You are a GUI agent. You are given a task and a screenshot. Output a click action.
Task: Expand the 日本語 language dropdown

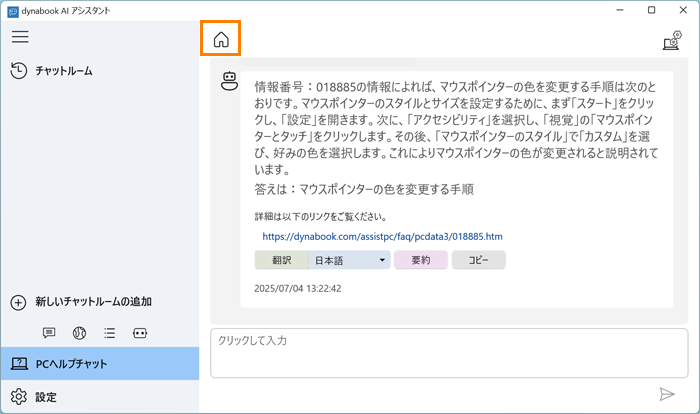(x=350, y=260)
